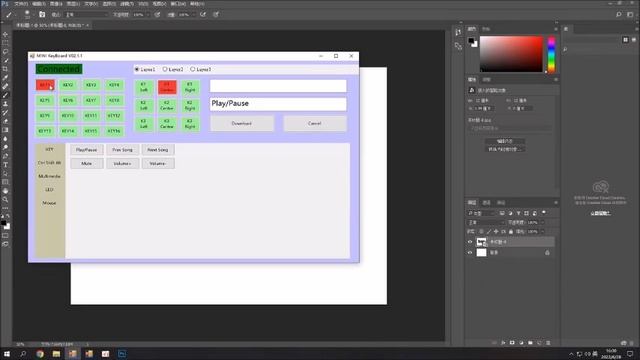
Task: Click the Mute button
Action: 87,164
